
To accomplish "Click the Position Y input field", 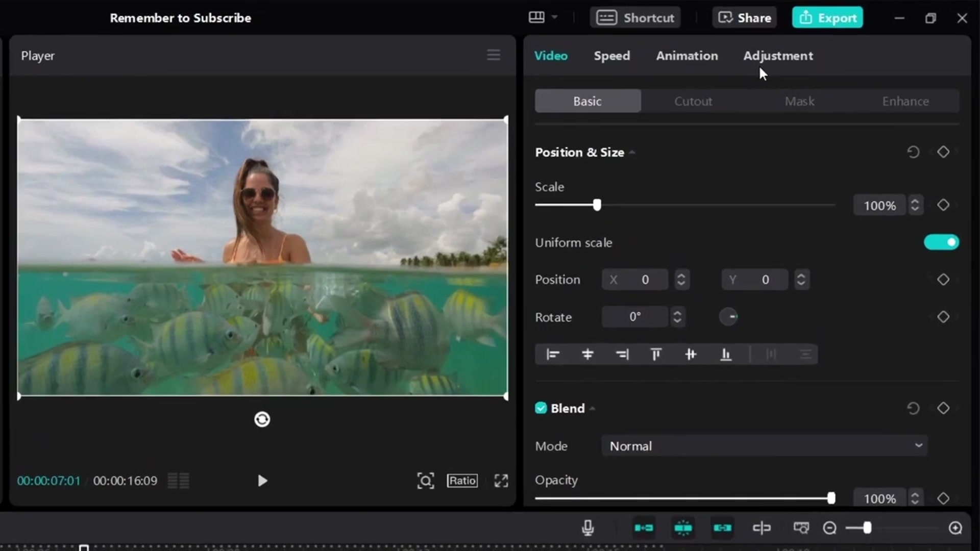I will pos(755,280).
